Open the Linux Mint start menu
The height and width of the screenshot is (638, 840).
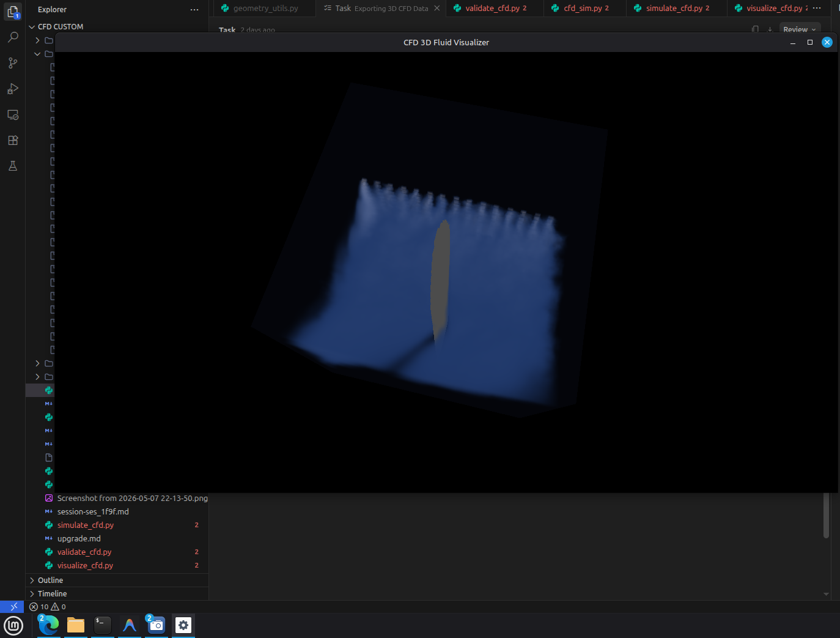click(x=13, y=626)
